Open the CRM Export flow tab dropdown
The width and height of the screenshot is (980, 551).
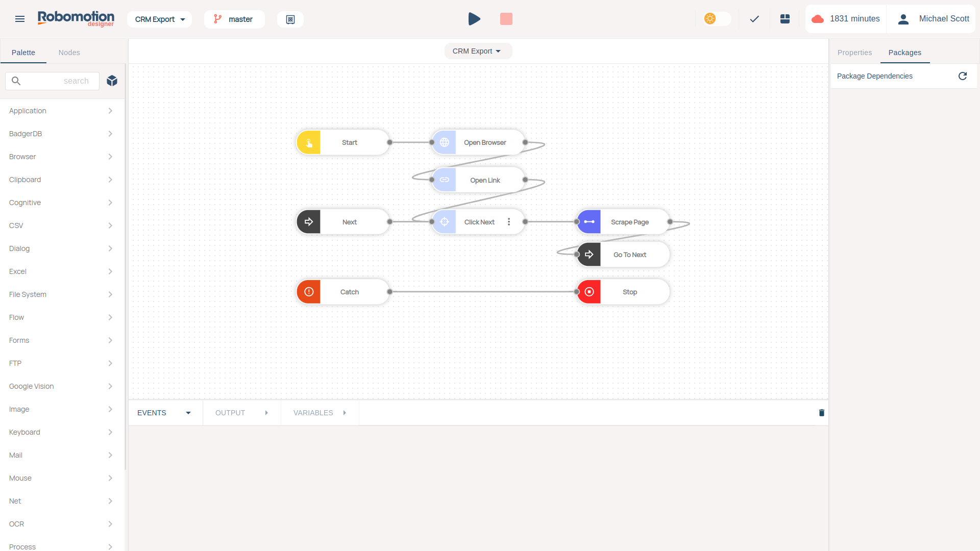(478, 51)
